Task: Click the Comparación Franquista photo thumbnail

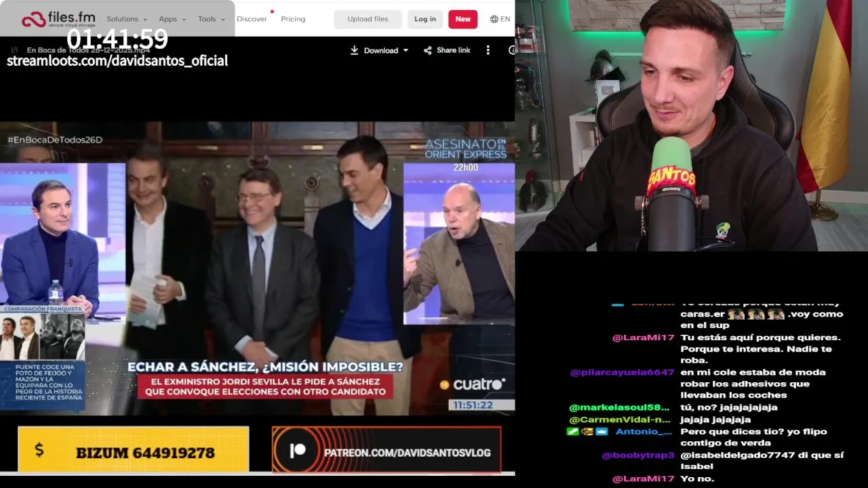Action: (42, 337)
